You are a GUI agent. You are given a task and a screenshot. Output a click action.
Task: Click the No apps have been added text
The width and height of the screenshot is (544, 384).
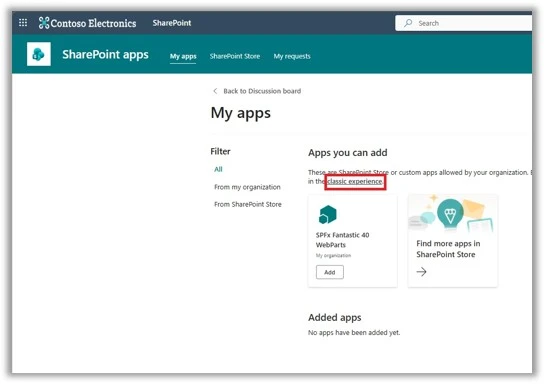(x=354, y=333)
